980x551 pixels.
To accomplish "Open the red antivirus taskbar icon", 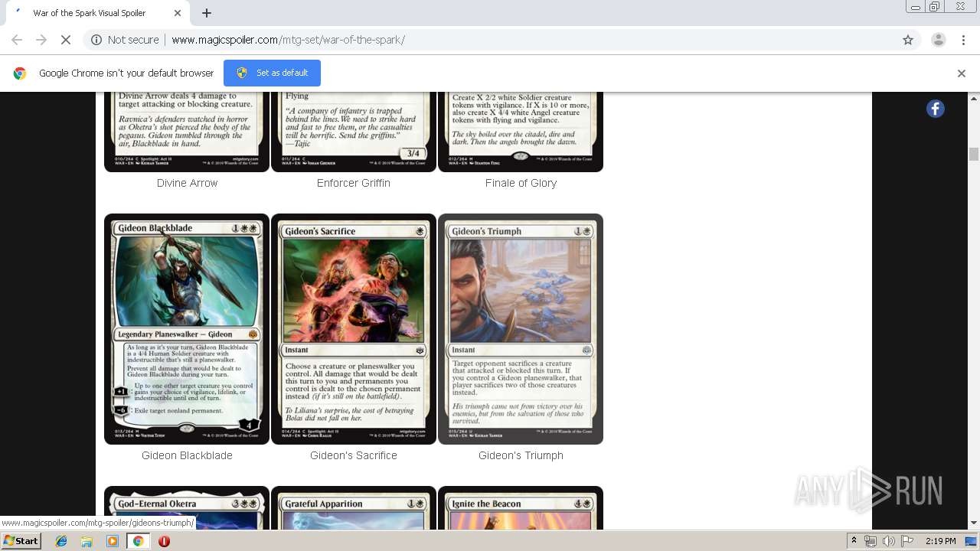I will 164,541.
